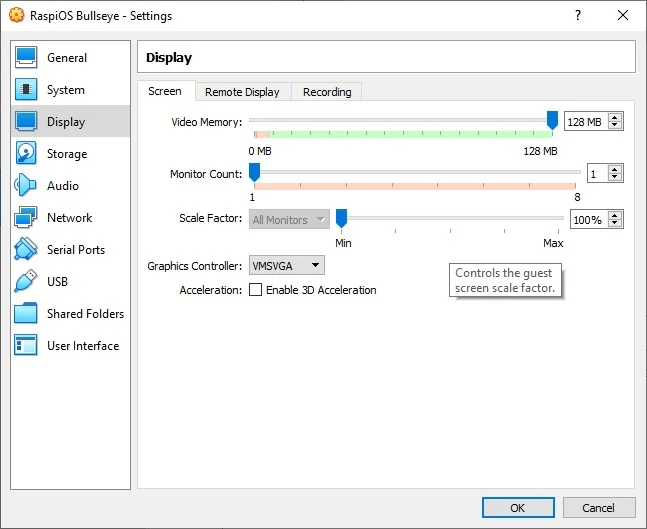Select the System chip icon

point(26,89)
